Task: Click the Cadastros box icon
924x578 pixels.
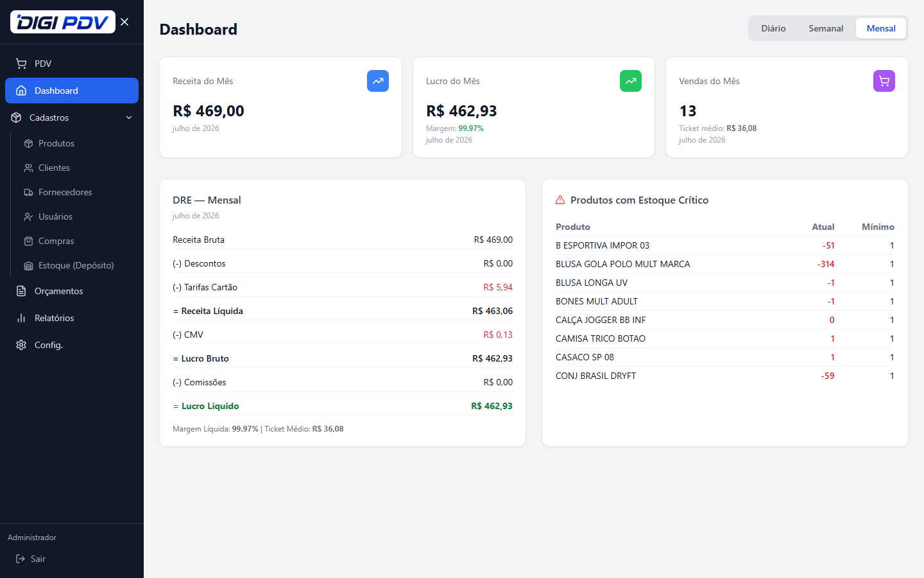Action: tap(16, 118)
